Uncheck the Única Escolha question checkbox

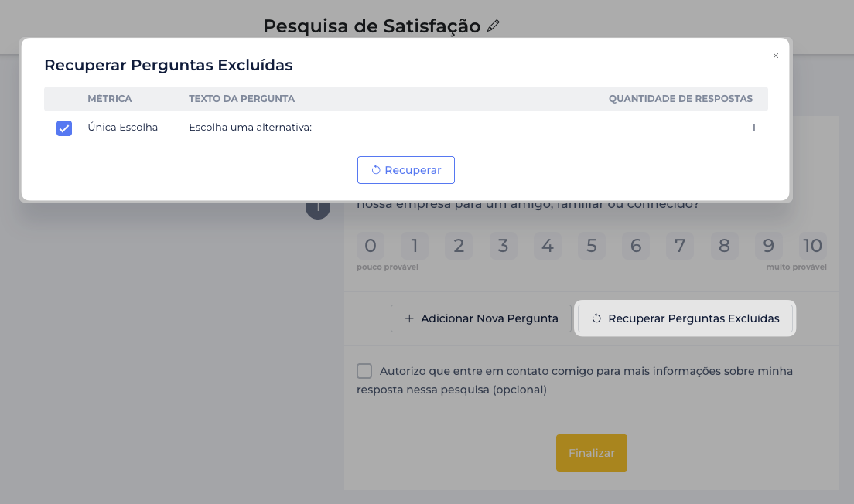[64, 128]
